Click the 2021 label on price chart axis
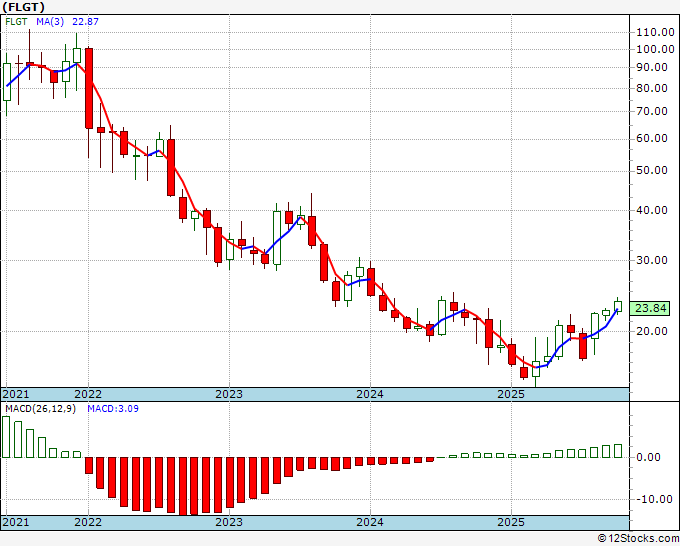 16,394
